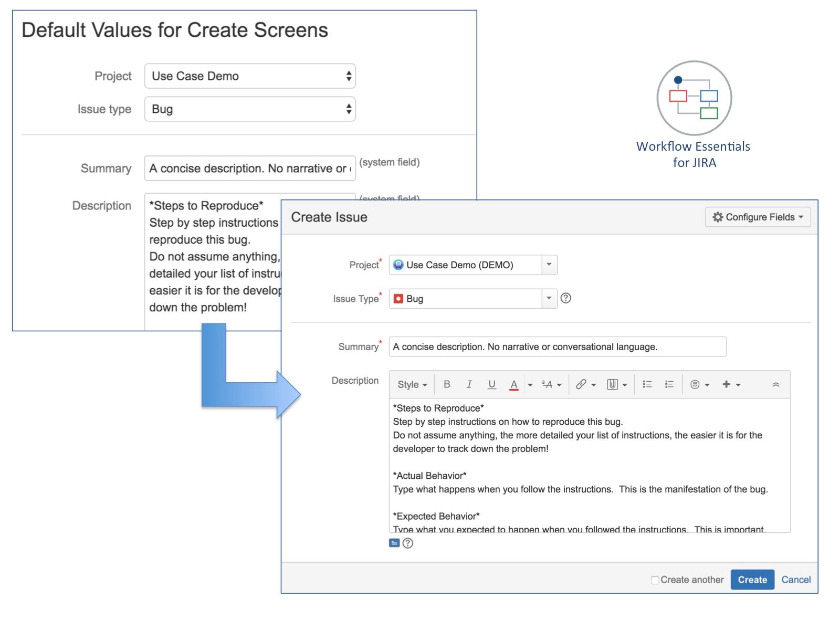Open the more text formatting menu
Screen dimensions: 840x630
552,385
